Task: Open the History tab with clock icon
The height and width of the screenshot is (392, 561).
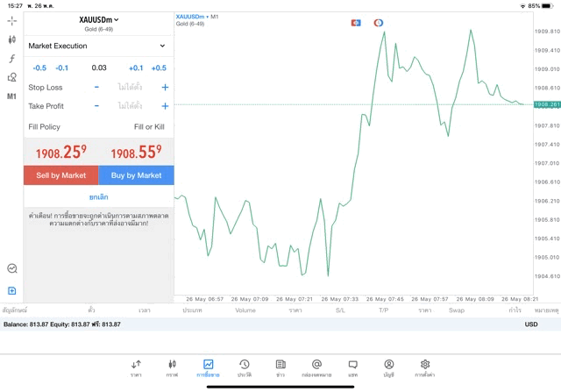Action: click(x=245, y=368)
